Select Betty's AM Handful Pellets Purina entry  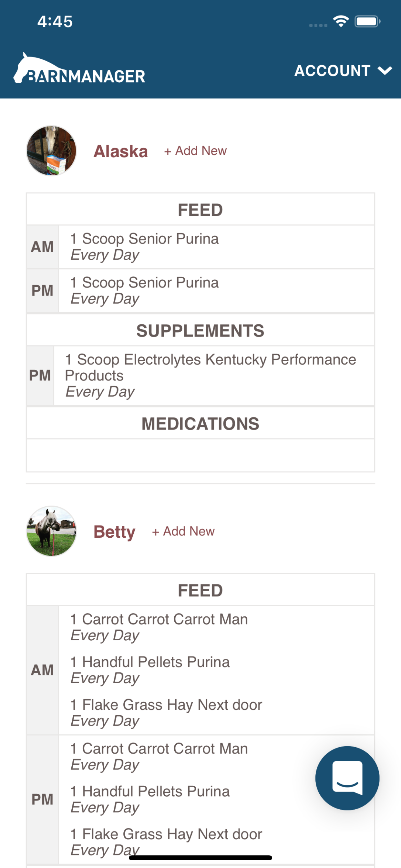(150, 670)
